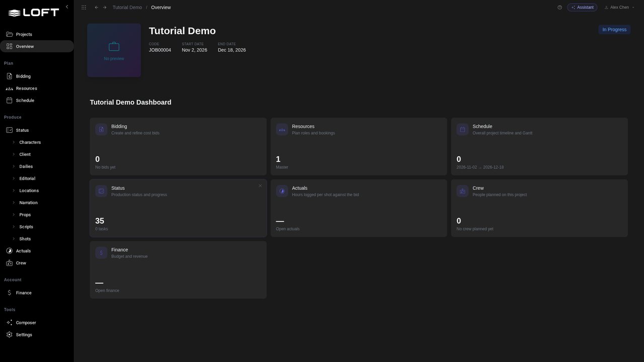Dismiss the Status card with the X
The image size is (644, 362).
click(260, 186)
